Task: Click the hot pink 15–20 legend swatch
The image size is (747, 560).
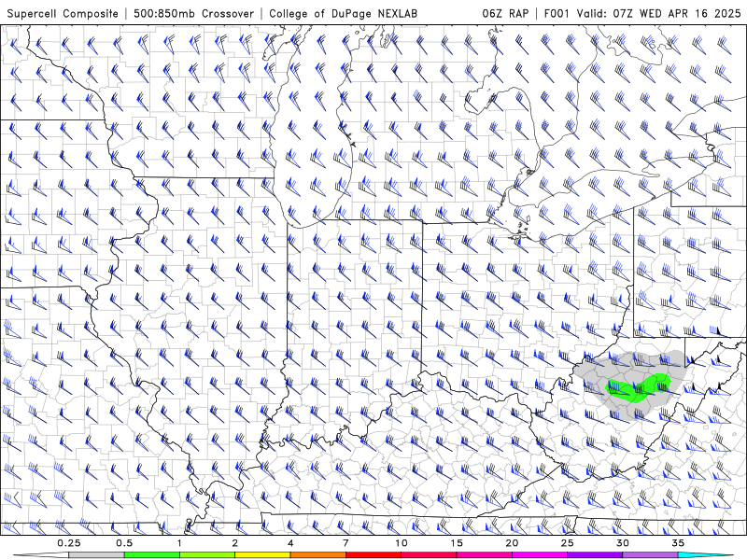Action: coord(484,555)
